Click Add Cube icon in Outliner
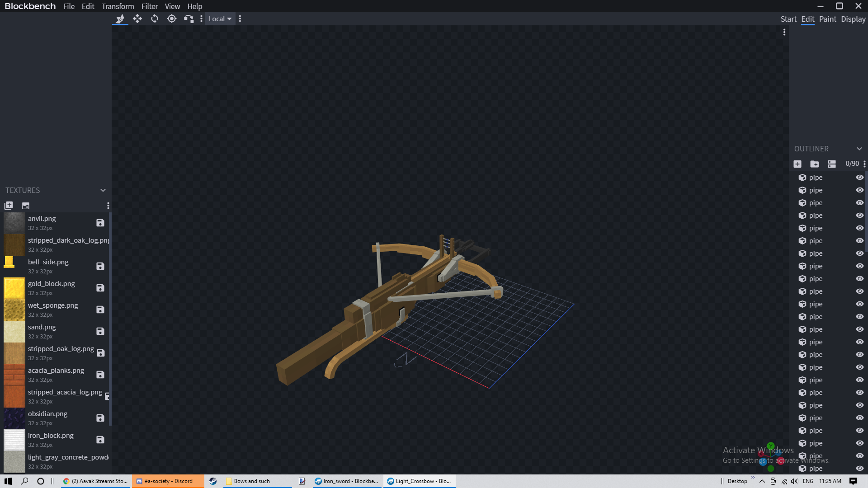This screenshot has height=488, width=868. (x=797, y=164)
